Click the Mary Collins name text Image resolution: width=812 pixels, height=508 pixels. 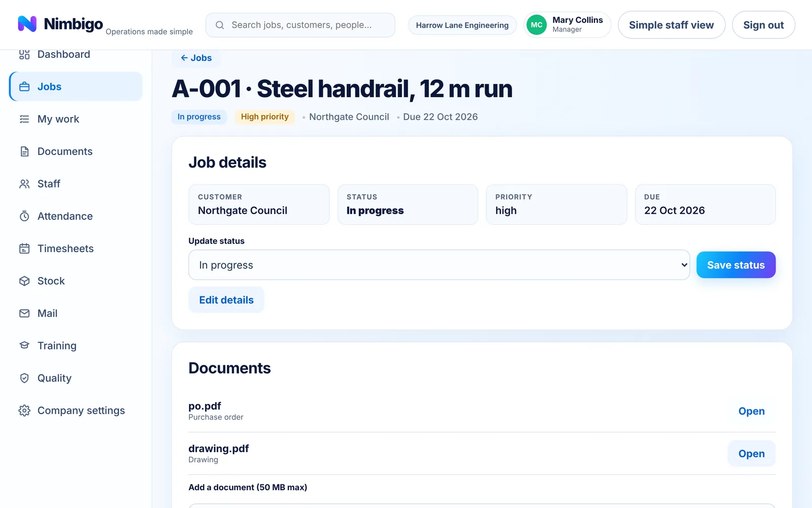pyautogui.click(x=578, y=20)
